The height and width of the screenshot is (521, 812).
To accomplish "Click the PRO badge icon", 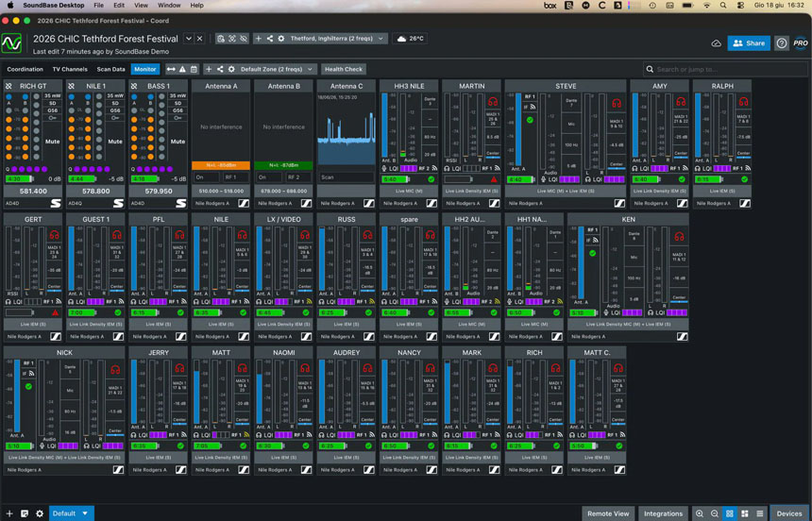I will [801, 43].
